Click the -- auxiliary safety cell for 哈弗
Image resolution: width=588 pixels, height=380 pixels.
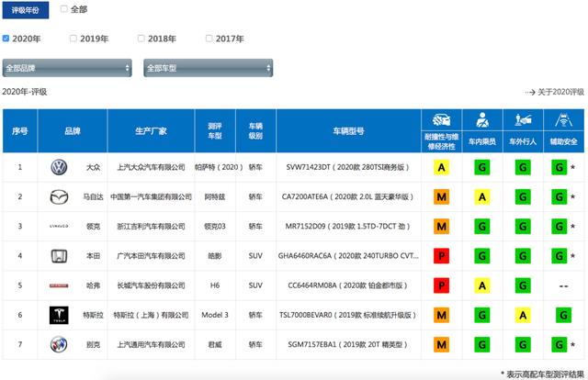click(x=563, y=286)
